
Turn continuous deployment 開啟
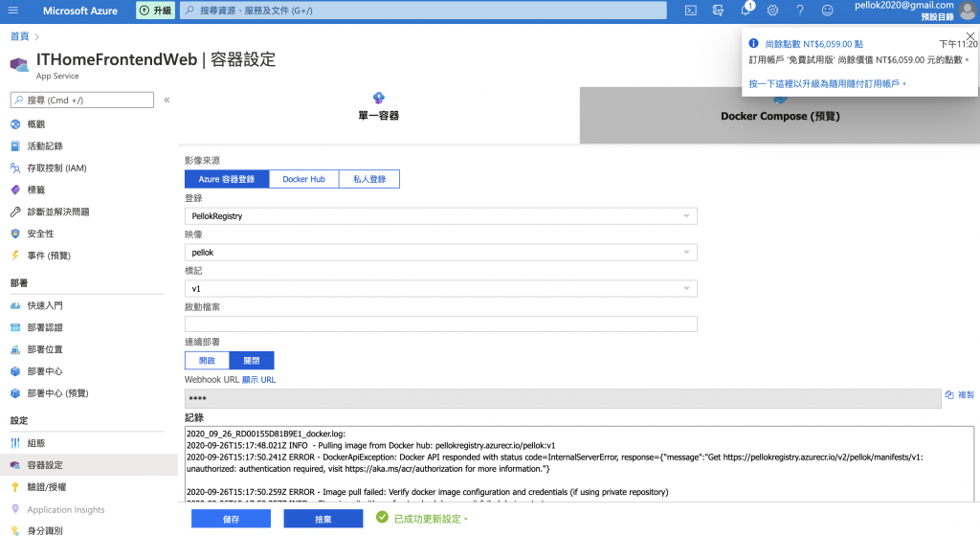pos(207,361)
